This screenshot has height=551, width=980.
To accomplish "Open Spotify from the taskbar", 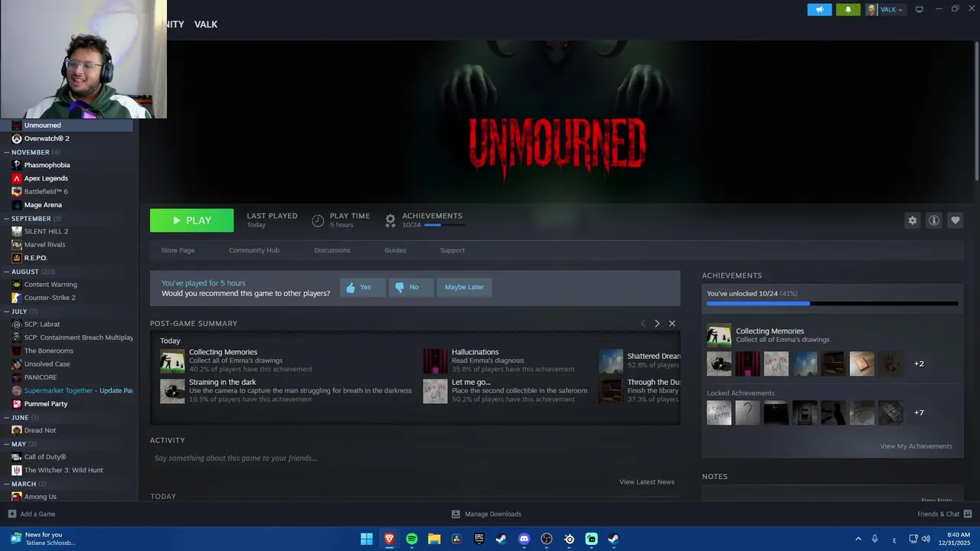I will (412, 539).
